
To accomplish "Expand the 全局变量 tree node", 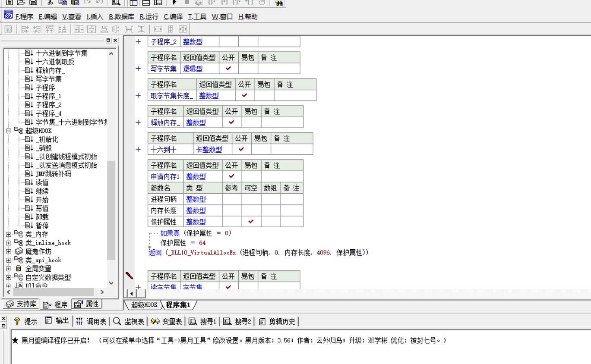I will 9,269.
